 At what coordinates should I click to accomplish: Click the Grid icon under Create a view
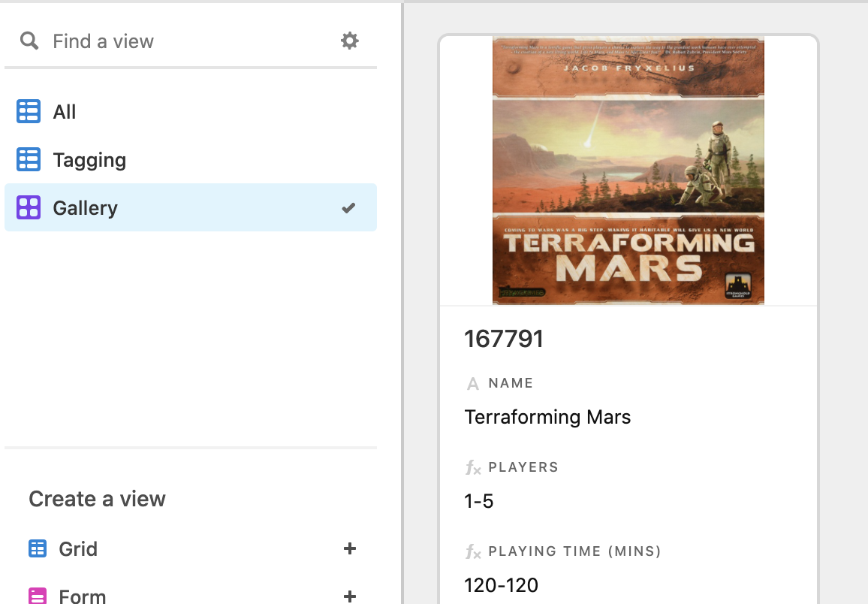[38, 549]
